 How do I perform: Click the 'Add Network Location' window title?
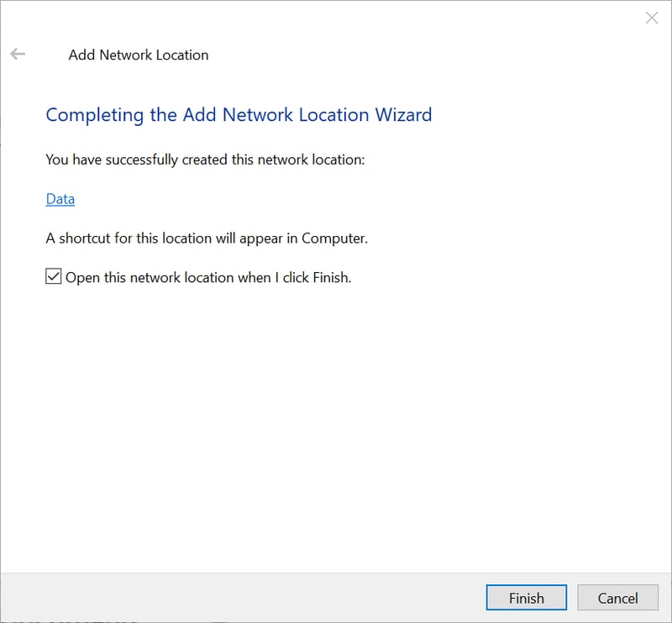139,55
